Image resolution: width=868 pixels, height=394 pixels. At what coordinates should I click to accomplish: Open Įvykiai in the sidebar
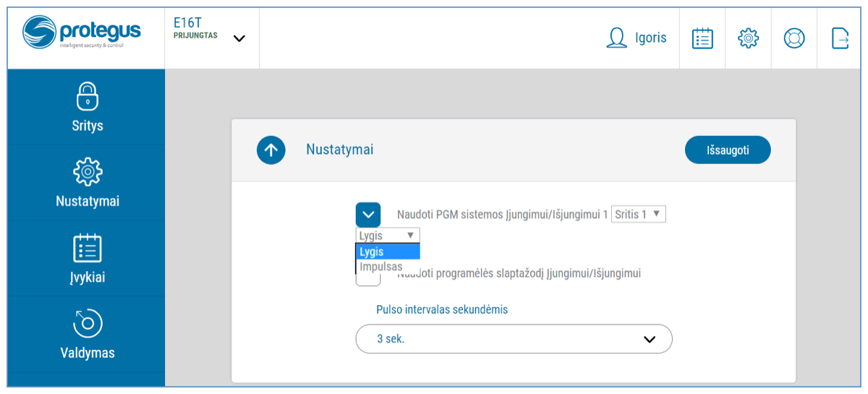87,259
